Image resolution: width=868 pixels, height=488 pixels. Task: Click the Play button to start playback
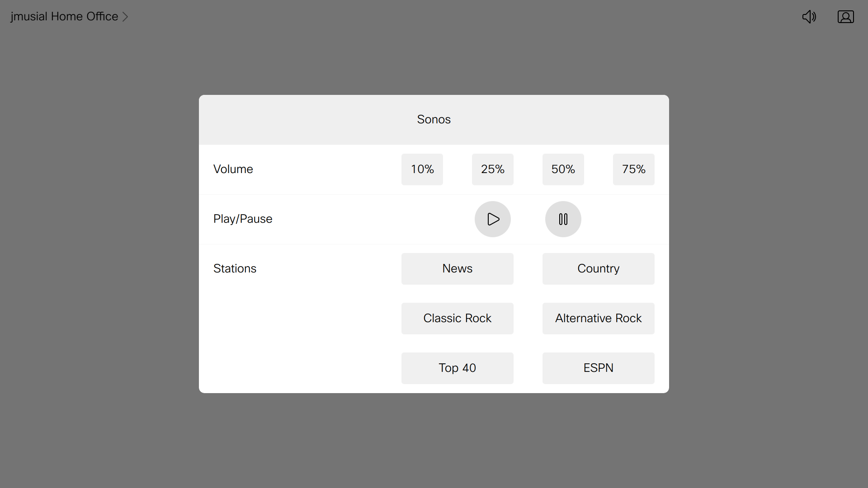click(x=492, y=219)
